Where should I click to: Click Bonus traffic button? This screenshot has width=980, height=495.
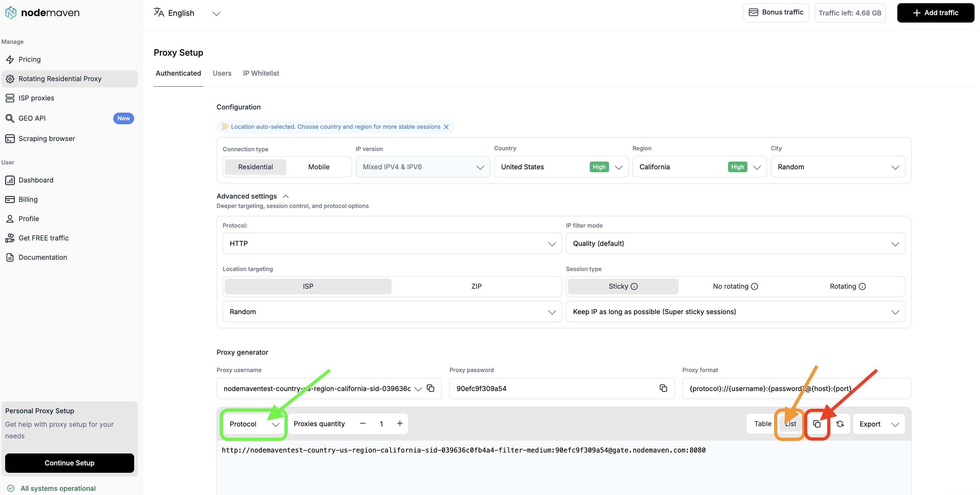[776, 13]
